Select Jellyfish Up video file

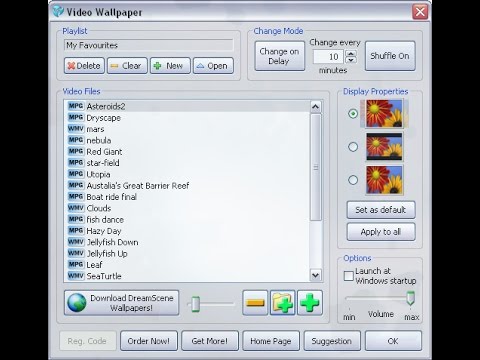pos(187,254)
